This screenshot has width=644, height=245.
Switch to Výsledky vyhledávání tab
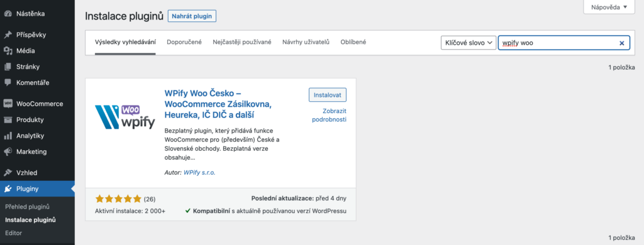pos(125,42)
